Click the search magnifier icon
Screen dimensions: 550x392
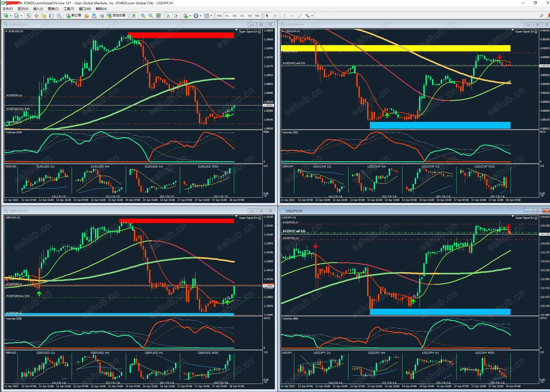(x=542, y=16)
